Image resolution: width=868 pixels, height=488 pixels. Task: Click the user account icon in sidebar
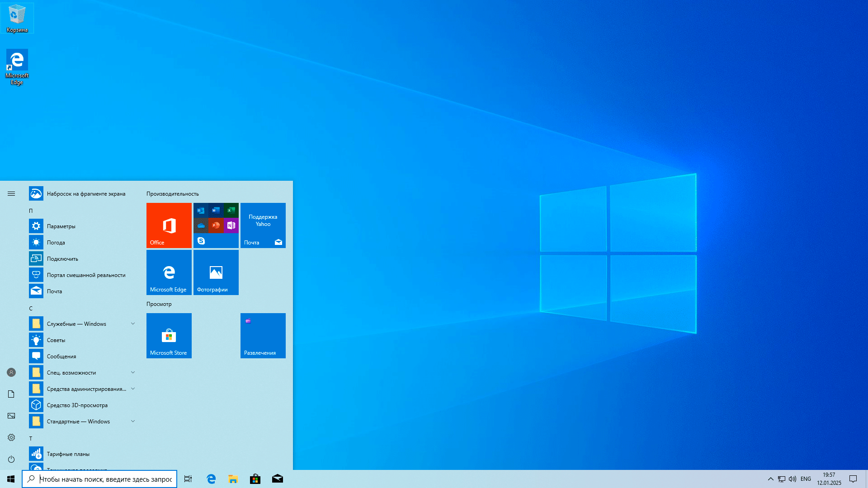pos(11,372)
